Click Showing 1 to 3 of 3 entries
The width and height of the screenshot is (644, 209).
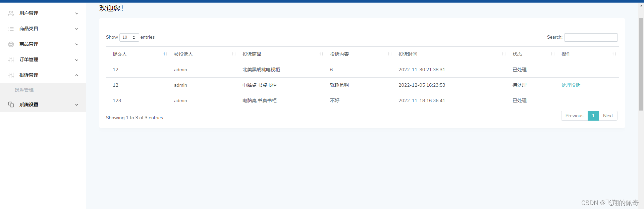coord(134,118)
